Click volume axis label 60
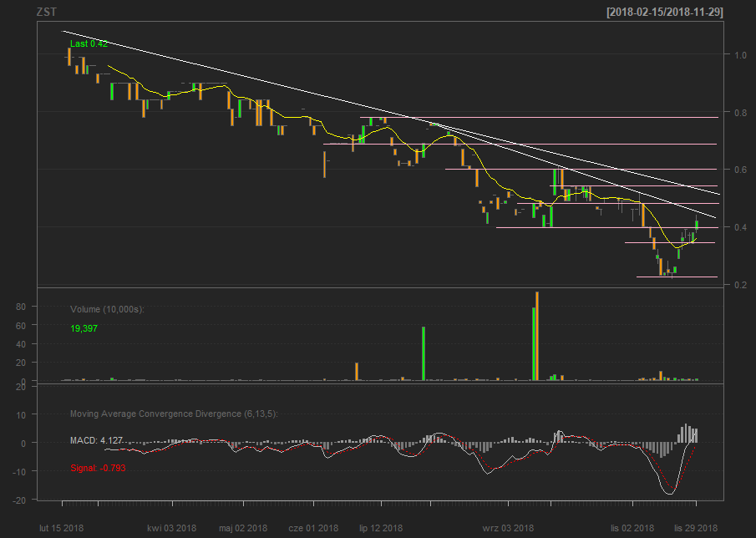 click(21, 326)
